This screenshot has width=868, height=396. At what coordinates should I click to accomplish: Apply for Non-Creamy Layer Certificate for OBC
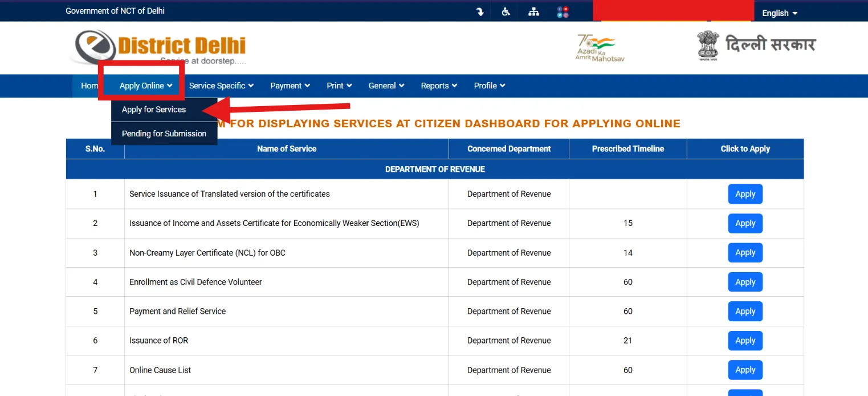[745, 253]
